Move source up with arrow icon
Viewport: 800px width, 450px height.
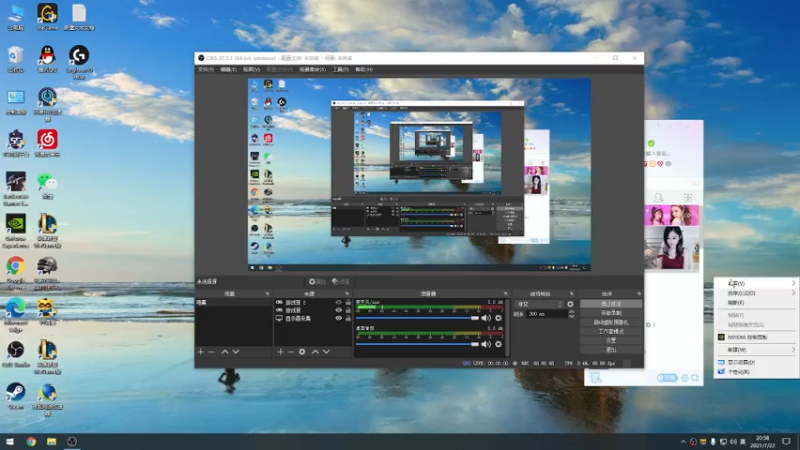(x=315, y=352)
